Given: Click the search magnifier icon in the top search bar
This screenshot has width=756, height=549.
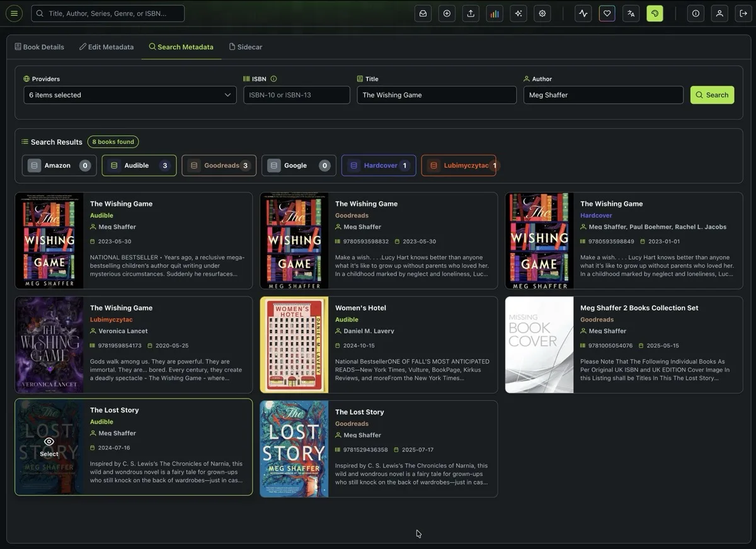Looking at the screenshot, I should click(40, 13).
